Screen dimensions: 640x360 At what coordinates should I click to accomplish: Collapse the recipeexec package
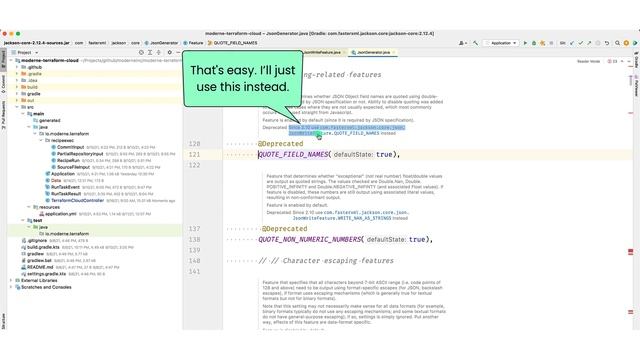coord(41,140)
